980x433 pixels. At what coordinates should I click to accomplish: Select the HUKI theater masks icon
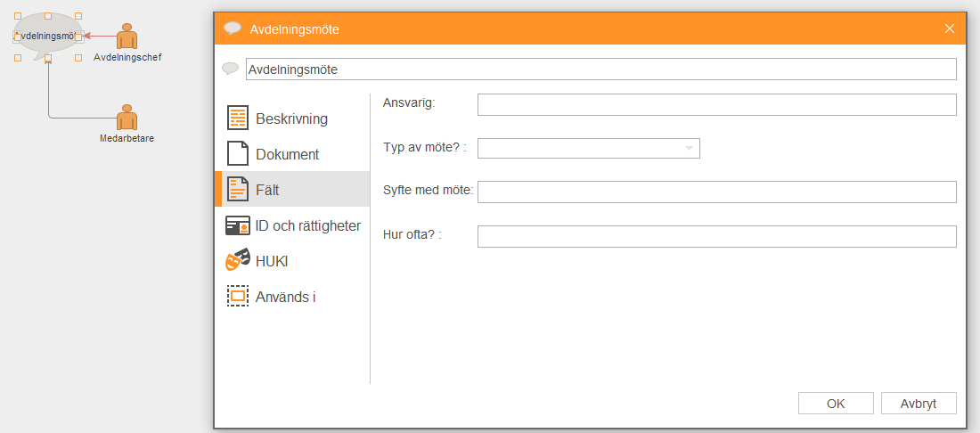pyautogui.click(x=238, y=260)
